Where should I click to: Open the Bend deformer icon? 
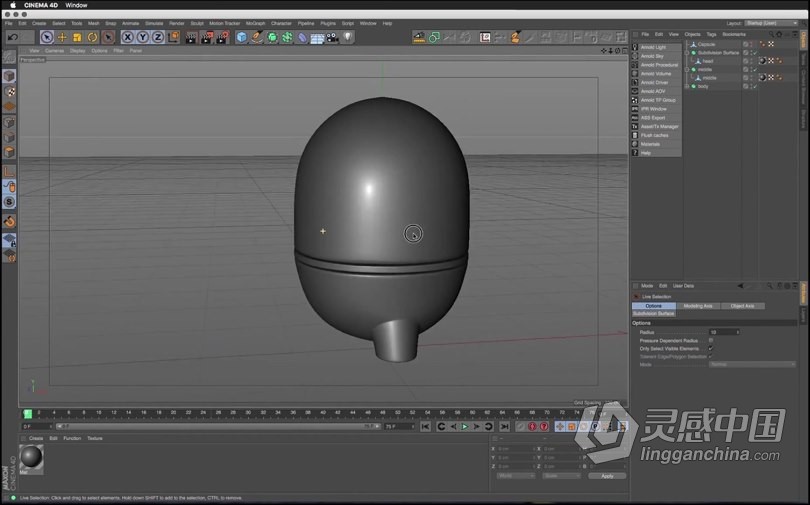pos(302,37)
